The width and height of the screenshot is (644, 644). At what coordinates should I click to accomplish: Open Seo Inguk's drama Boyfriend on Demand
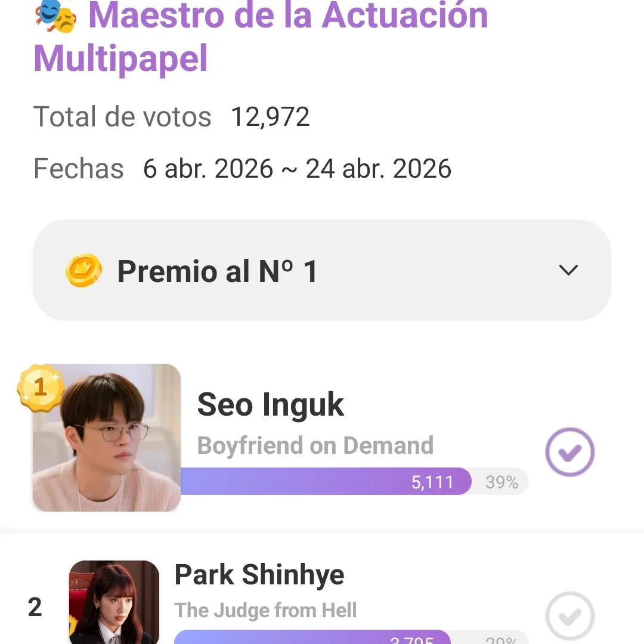pos(315,445)
